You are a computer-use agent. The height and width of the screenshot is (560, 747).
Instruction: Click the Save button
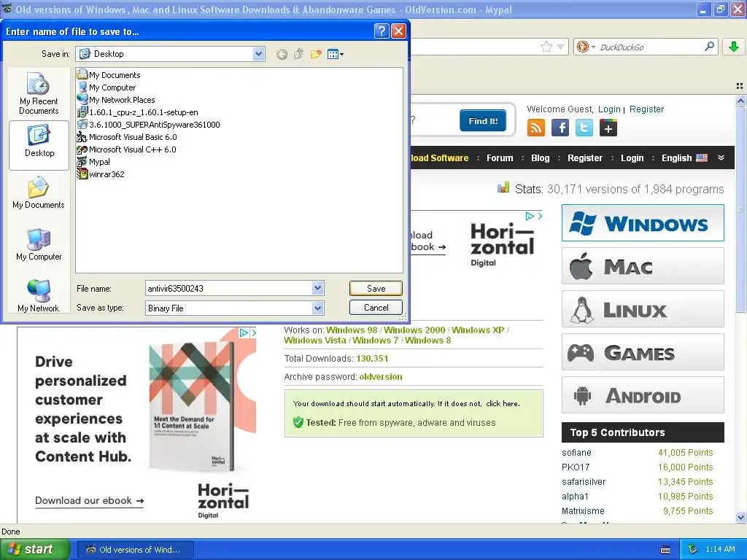tap(376, 288)
